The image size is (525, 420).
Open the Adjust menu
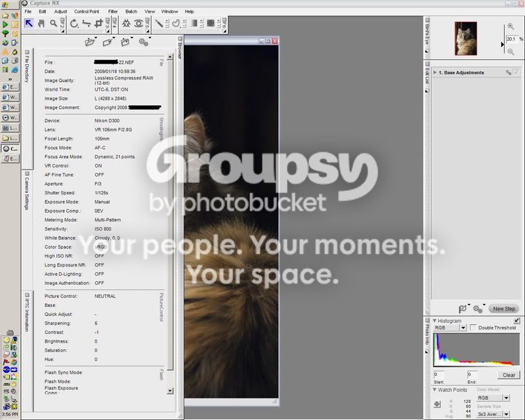60,11
